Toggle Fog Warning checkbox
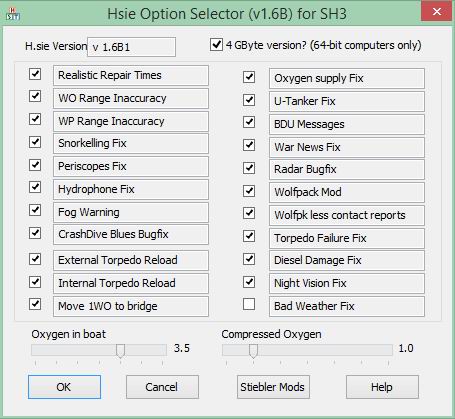Viewport: 455px width, 419px height. pyautogui.click(x=35, y=210)
